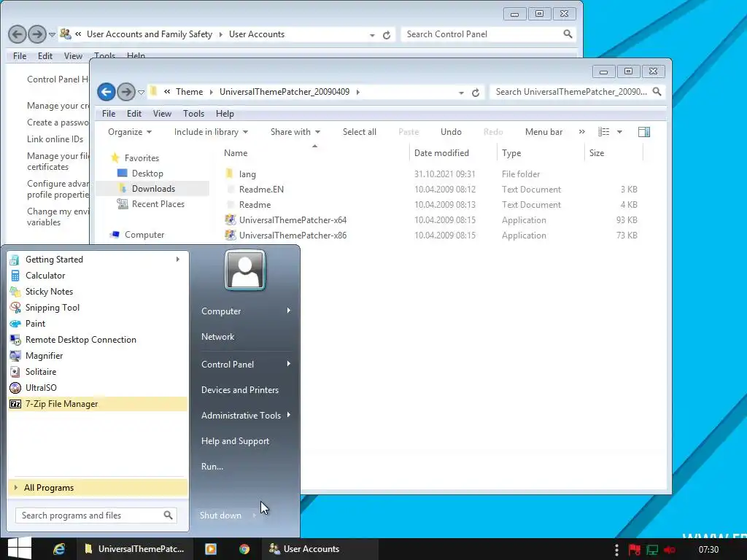Open media player taskbar icon
This screenshot has width=747, height=560.
pyautogui.click(x=211, y=549)
